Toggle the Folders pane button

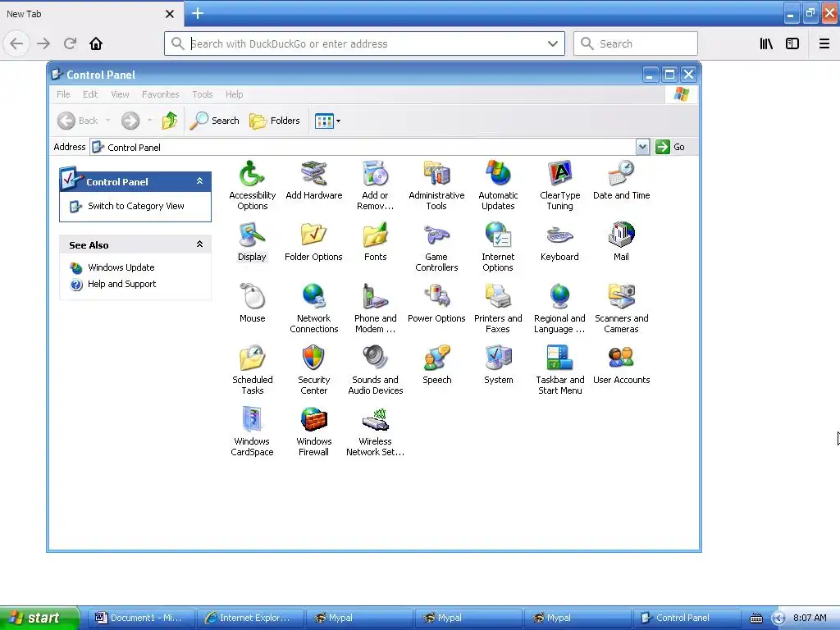tap(275, 121)
